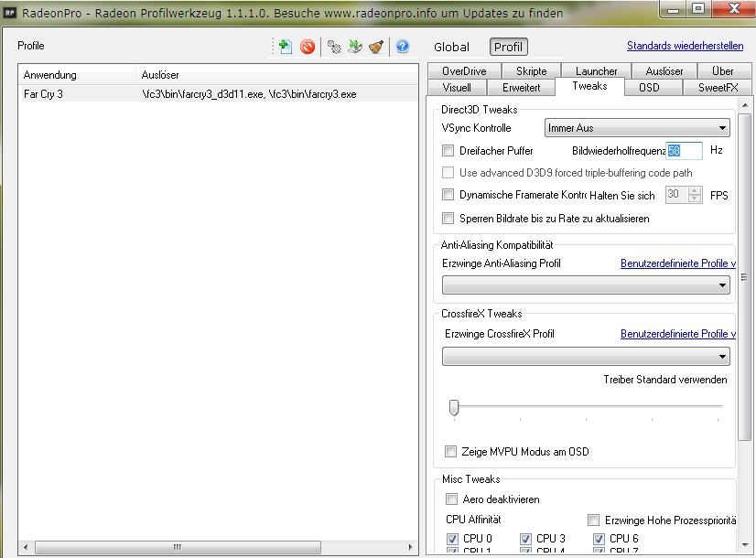Open the settings gear icon in the toolbar
Screen dimensions: 756x558
(x=334, y=47)
